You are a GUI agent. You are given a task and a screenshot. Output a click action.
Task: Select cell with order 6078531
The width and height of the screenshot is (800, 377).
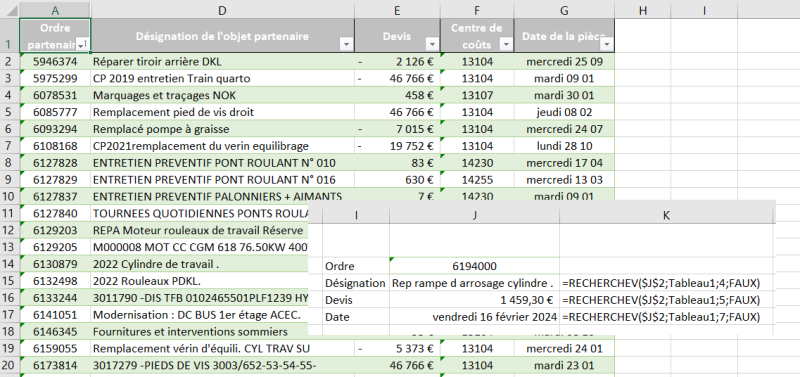pyautogui.click(x=56, y=95)
